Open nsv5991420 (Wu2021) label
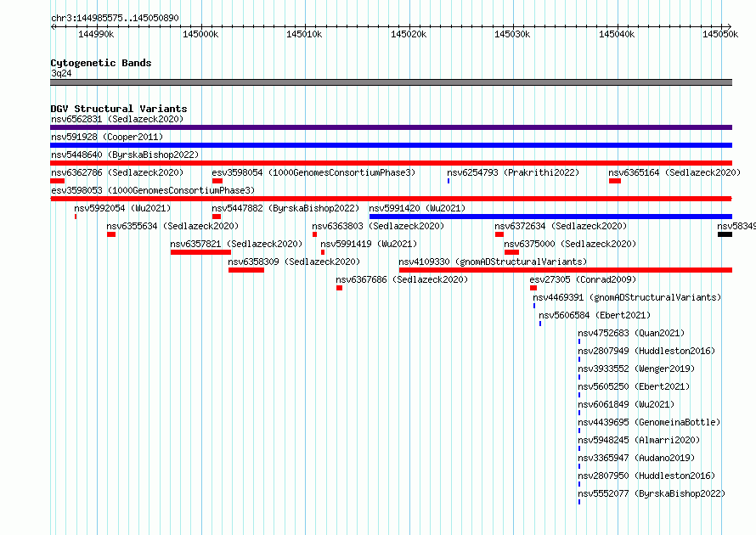Viewport: 756px width, 535px height. point(417,208)
